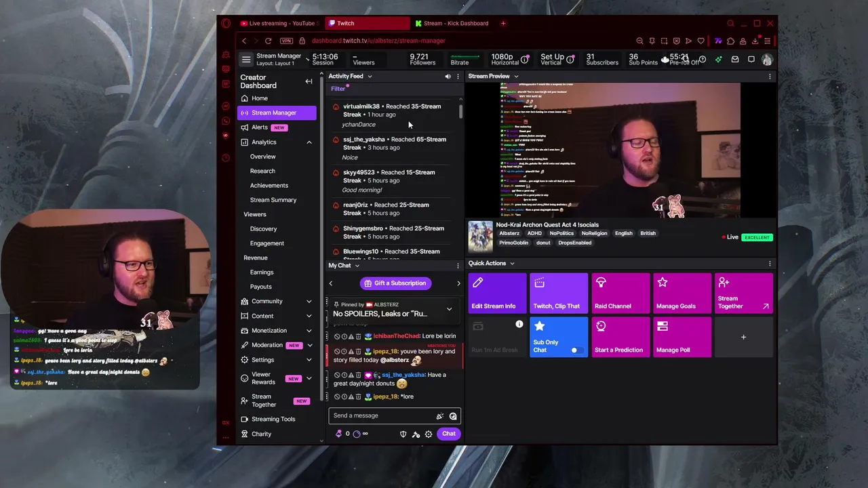Screen dimensions: 868x488
Task: Open a new browser tab
Action: 503,24
